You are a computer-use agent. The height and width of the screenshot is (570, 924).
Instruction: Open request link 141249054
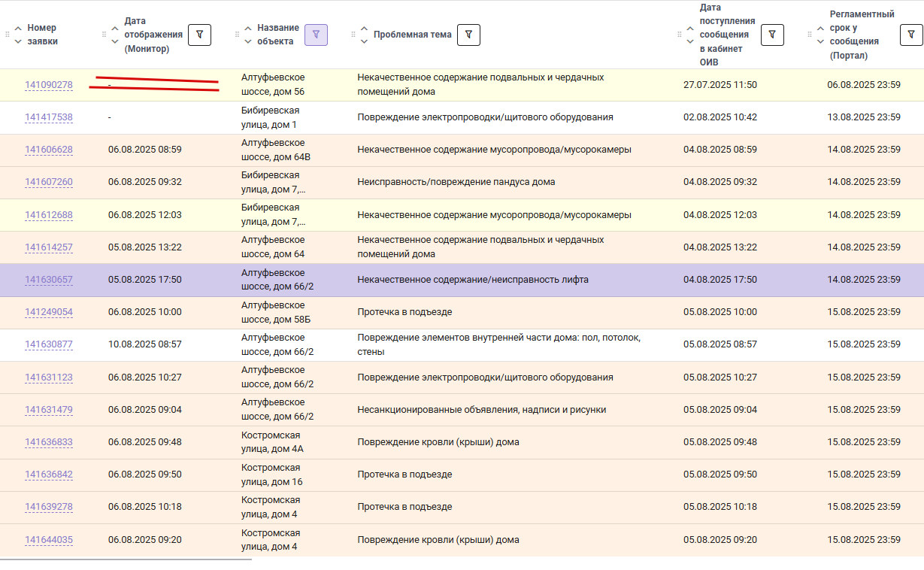(49, 312)
